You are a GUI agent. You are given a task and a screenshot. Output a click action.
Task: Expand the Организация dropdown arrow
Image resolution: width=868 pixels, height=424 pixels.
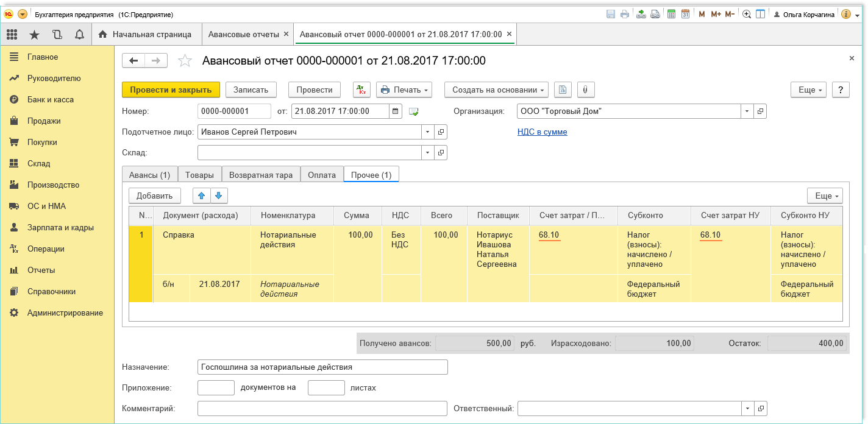[x=747, y=111]
